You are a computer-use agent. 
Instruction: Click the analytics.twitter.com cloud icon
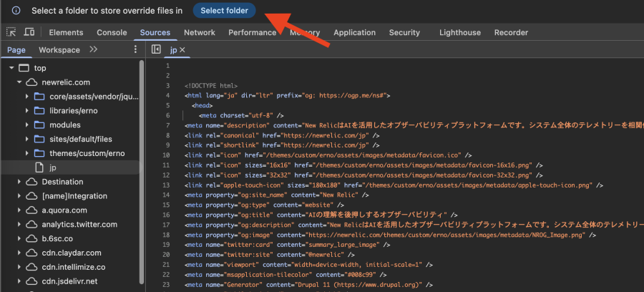tap(31, 225)
